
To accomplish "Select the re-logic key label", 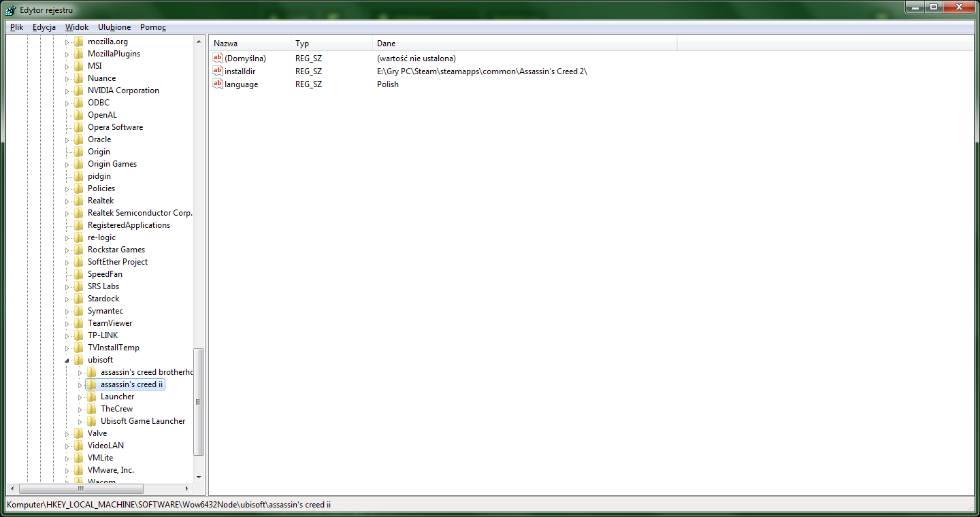I will pos(101,237).
